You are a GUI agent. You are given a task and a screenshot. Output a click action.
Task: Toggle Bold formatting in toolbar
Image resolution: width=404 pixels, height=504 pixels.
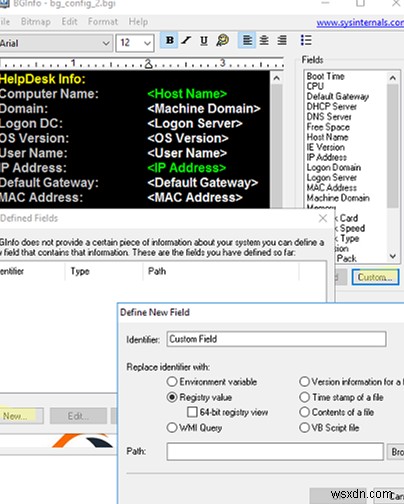click(169, 41)
